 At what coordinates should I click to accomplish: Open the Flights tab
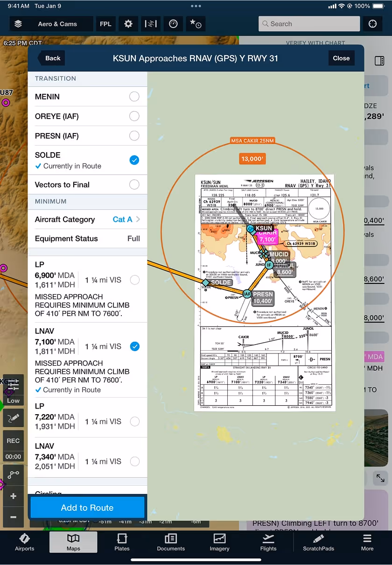268,543
